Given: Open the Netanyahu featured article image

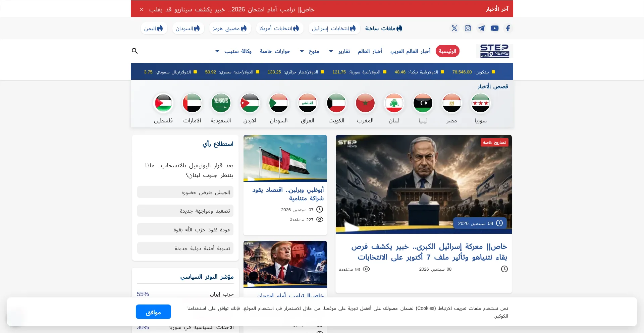Looking at the screenshot, I should (x=424, y=184).
